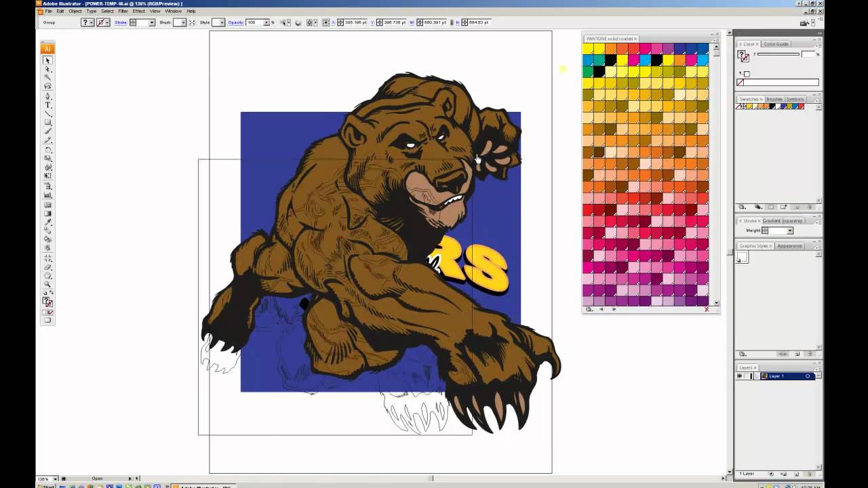Select the Rotate tool
The height and width of the screenshot is (488, 868).
47,149
